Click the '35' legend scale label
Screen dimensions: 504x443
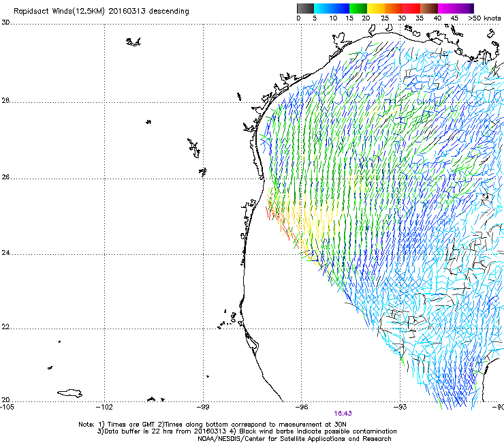(x=420, y=18)
